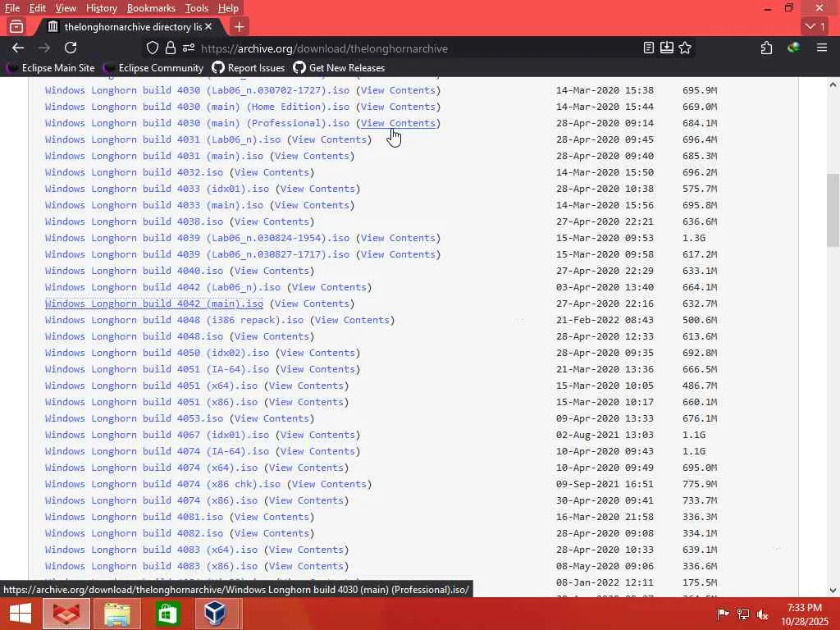The width and height of the screenshot is (840, 630).
Task: Open Longhorn build 4048 (i386 repack).iso link
Action: [174, 321]
